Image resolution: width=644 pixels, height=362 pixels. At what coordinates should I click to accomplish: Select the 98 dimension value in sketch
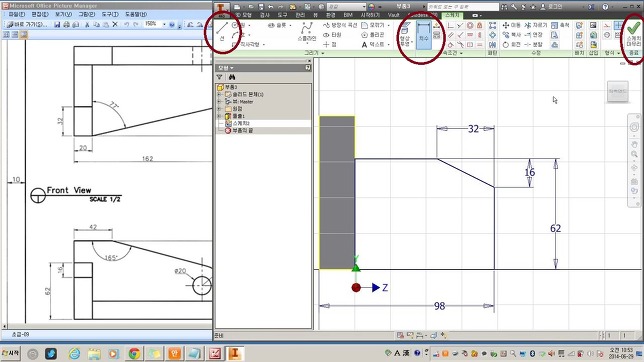click(439, 306)
